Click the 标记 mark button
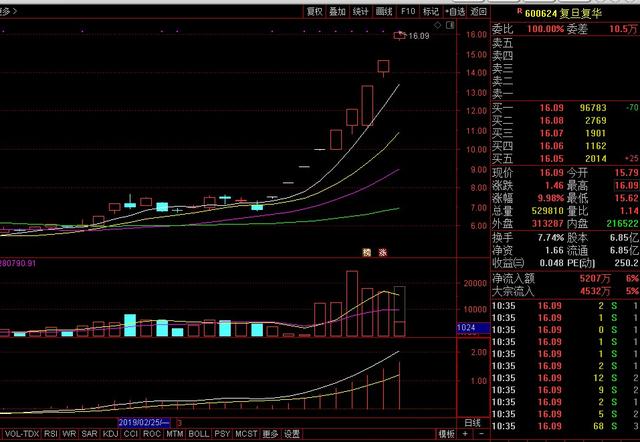This screenshot has width=640, height=442. [x=431, y=12]
